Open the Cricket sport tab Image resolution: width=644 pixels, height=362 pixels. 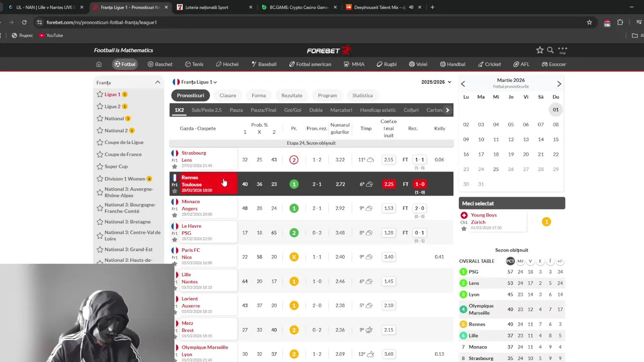coord(489,64)
